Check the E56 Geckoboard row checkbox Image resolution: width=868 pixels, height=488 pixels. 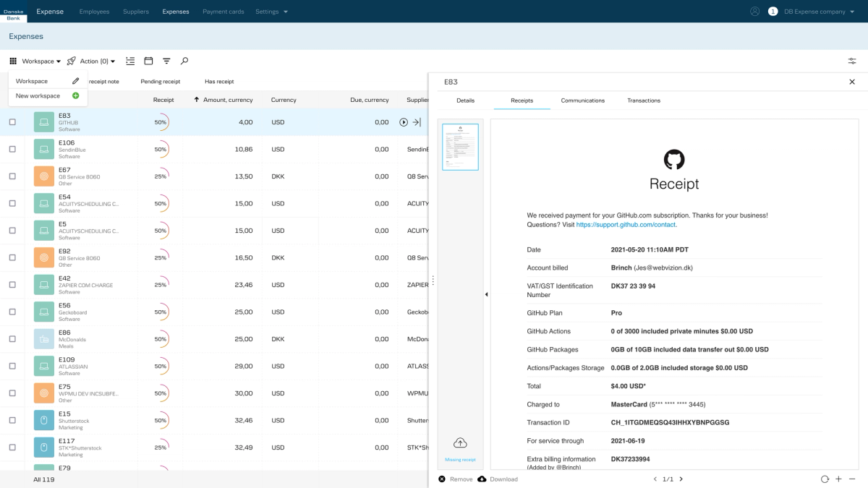12,312
